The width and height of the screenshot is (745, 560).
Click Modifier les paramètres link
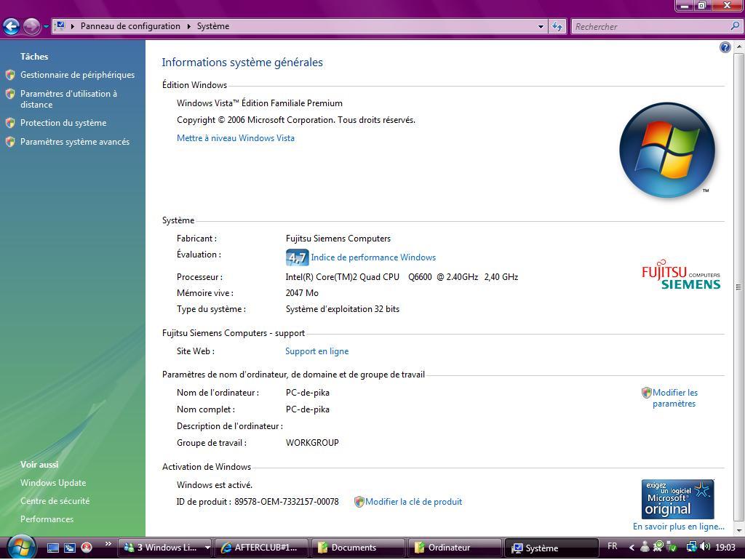pyautogui.click(x=674, y=398)
